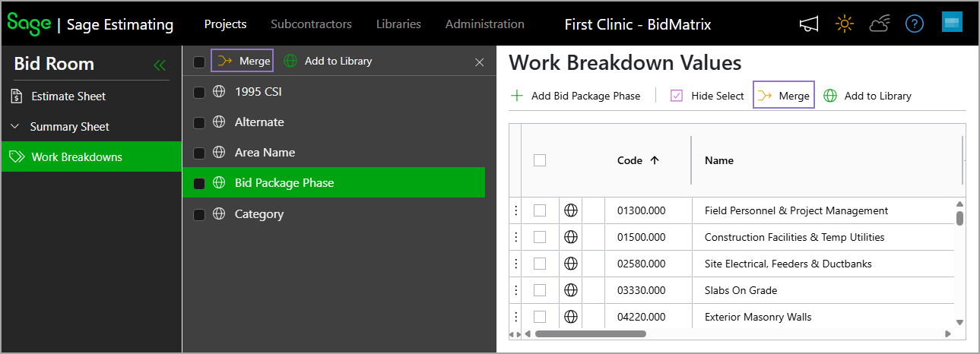The height and width of the screenshot is (354, 980).
Task: Close the work breakdown list panel with X
Action: tap(479, 62)
